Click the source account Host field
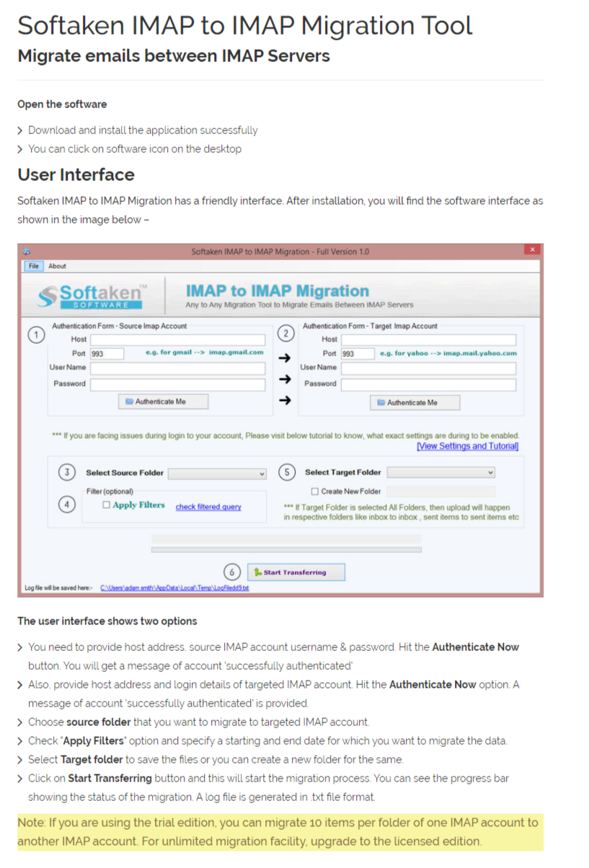 pyautogui.click(x=177, y=339)
